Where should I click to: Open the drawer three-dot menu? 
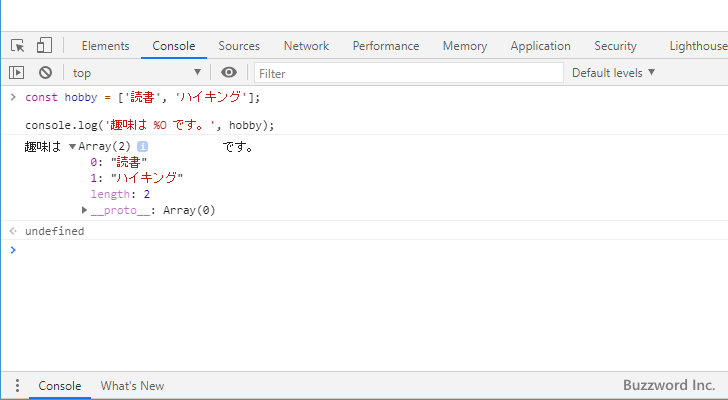[x=17, y=386]
